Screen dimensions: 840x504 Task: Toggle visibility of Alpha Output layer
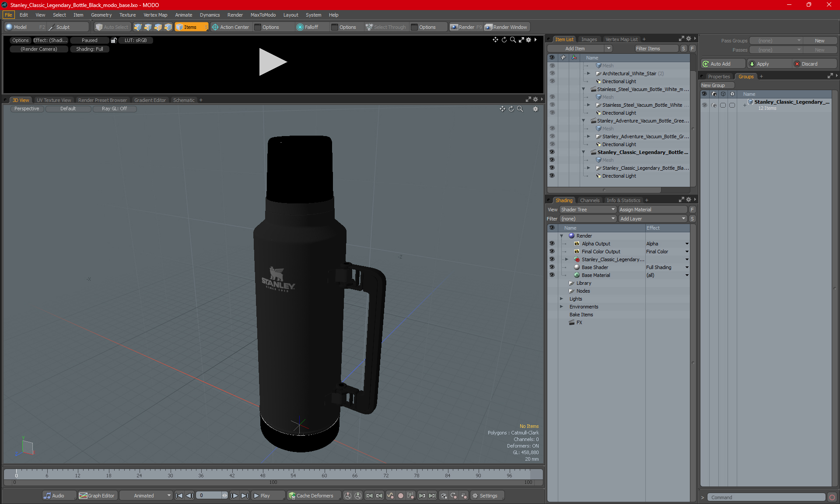(x=552, y=244)
